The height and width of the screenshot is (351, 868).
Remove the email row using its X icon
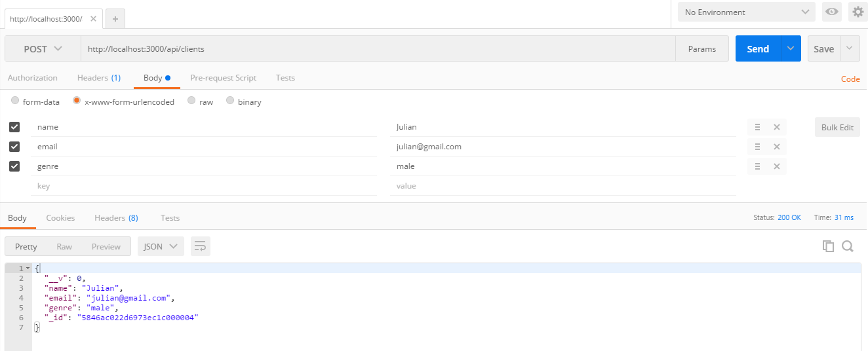tap(777, 147)
